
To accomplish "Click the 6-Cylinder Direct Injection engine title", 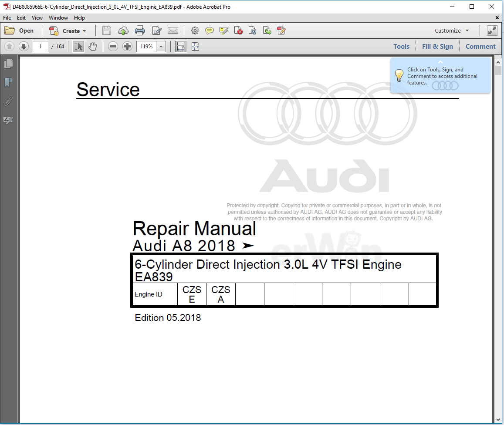I will coord(268,270).
